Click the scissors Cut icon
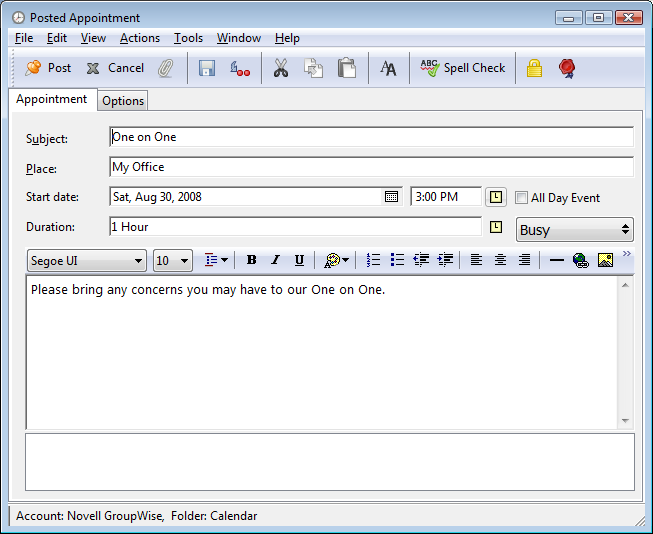The height and width of the screenshot is (534, 653). 281,68
